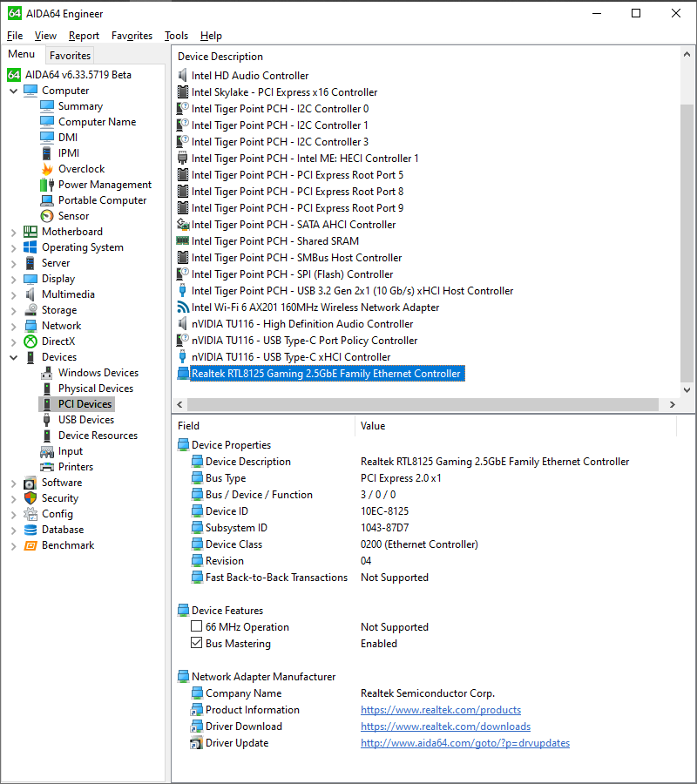Expand the Operating System node
697x784 pixels.
tap(13, 248)
